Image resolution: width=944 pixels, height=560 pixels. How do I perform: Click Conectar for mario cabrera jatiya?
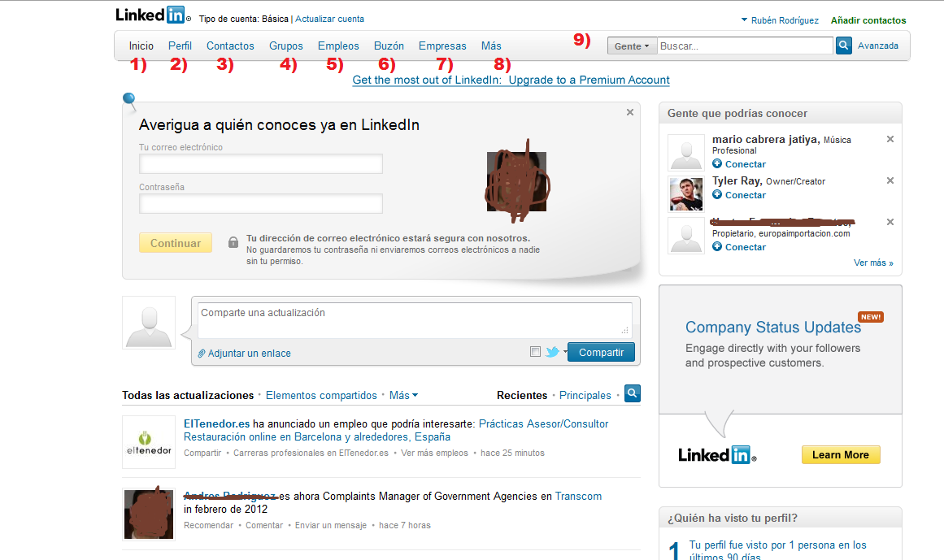(x=746, y=164)
